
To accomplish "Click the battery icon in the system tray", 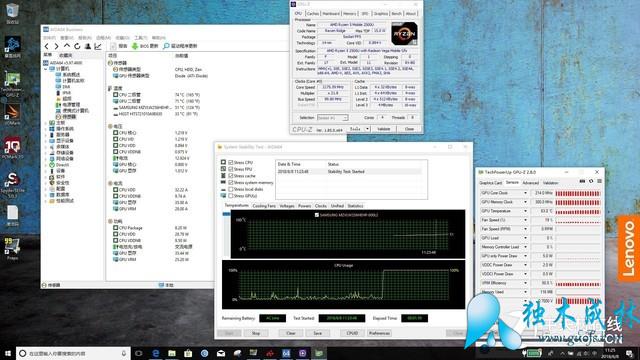I will point(534,353).
